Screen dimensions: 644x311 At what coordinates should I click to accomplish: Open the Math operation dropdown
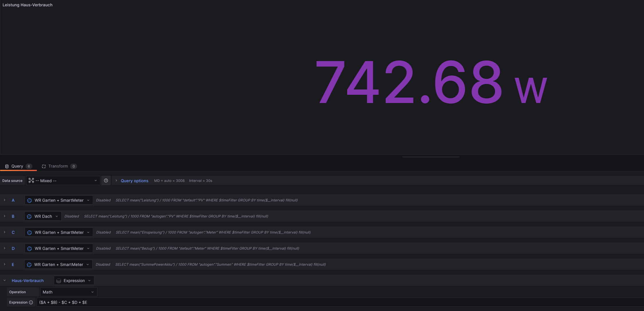tap(68, 292)
